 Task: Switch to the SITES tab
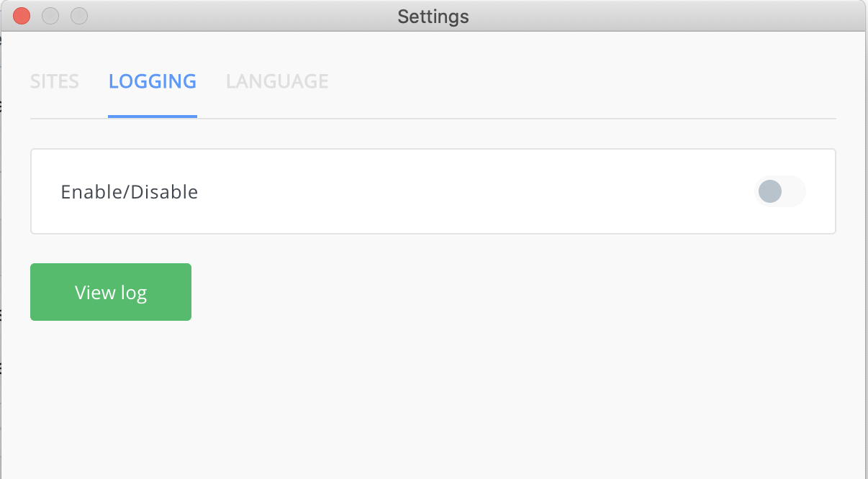tap(54, 81)
